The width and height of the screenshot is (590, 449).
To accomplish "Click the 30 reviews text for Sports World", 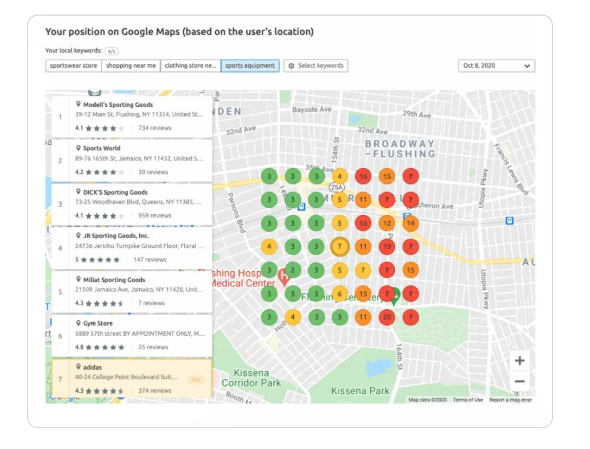I will click(153, 172).
